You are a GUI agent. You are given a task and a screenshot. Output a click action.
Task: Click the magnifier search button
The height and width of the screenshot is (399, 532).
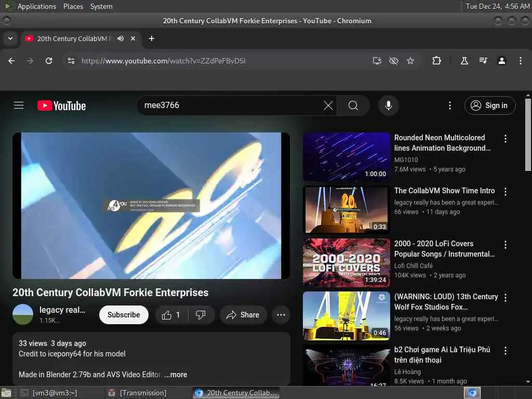click(353, 105)
